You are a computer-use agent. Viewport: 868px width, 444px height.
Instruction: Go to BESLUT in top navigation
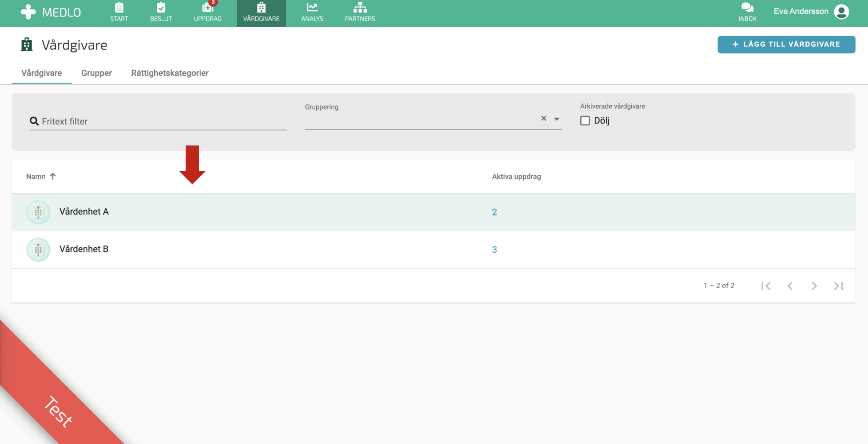161,12
